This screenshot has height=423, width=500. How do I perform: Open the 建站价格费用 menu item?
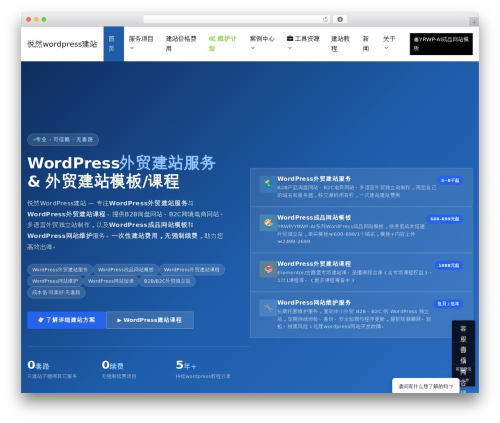tap(181, 44)
